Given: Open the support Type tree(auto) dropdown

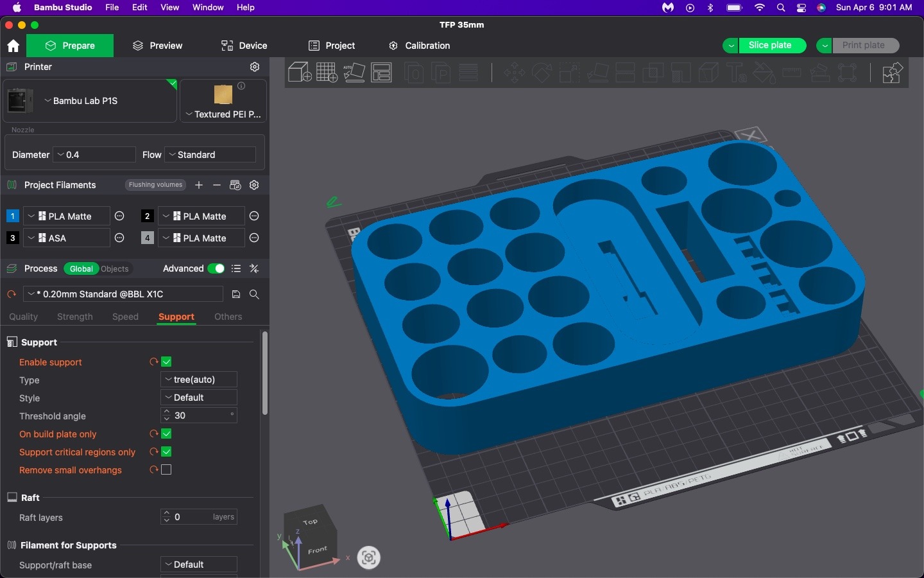Looking at the screenshot, I should pos(199,380).
